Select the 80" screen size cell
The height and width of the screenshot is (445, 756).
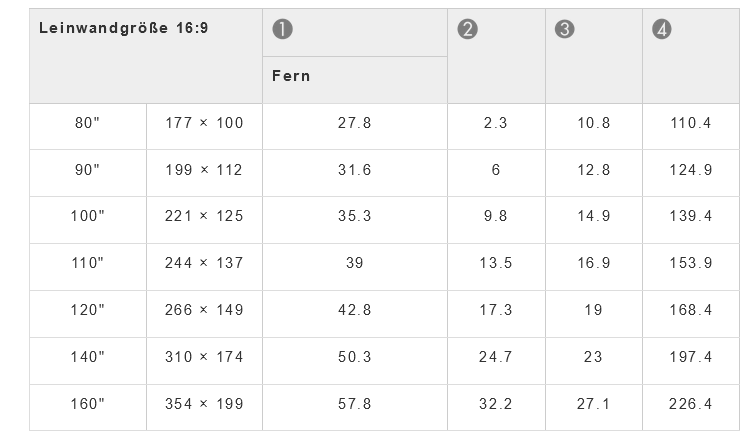click(x=88, y=123)
